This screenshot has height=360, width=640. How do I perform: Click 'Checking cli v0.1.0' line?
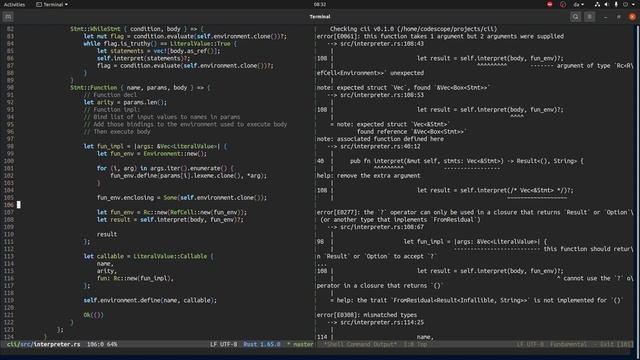(x=413, y=29)
